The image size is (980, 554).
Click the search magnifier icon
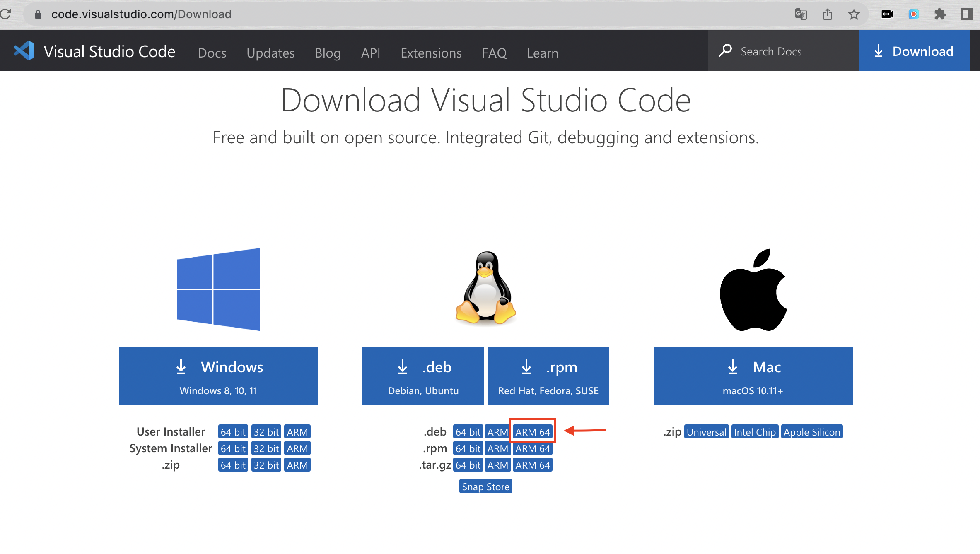click(725, 51)
